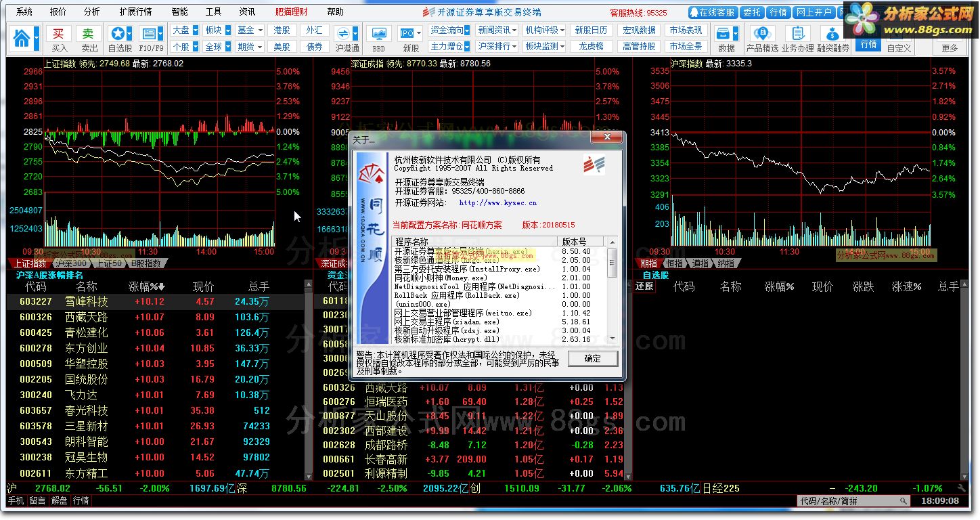The image size is (980, 520).
Task: Open the 数据 data box icon
Action: pyautogui.click(x=723, y=34)
